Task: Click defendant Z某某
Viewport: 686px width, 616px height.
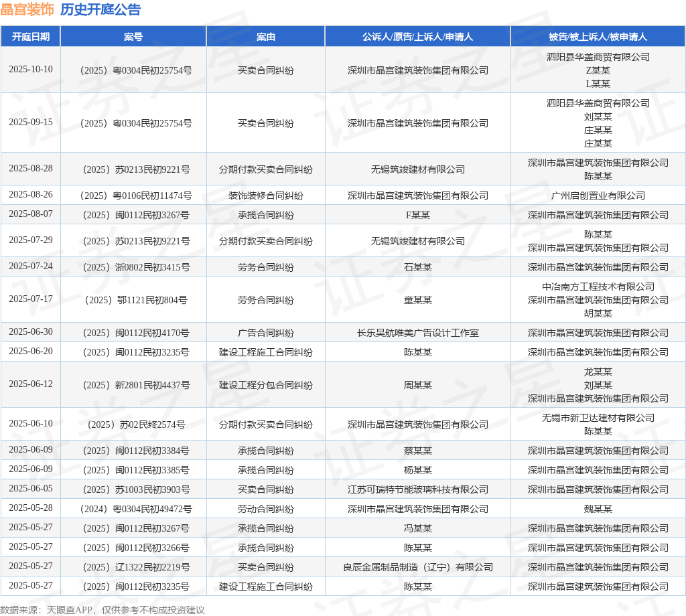Action: point(598,70)
